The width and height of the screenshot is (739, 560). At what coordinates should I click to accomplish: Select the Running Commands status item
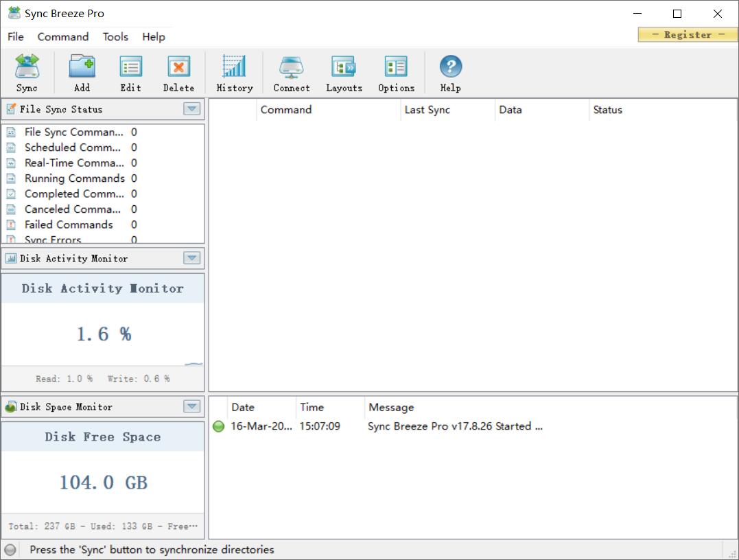point(74,178)
